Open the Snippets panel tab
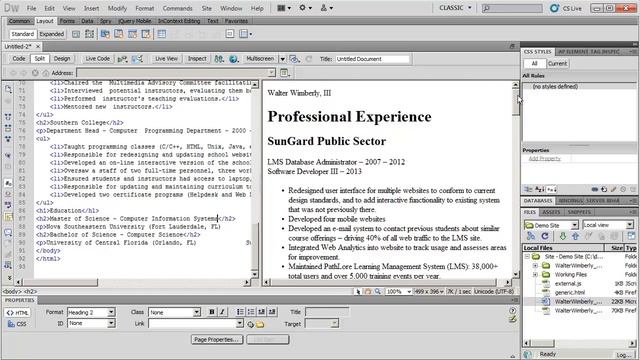Screen dimensions: 640x360 pyautogui.click(x=579, y=212)
